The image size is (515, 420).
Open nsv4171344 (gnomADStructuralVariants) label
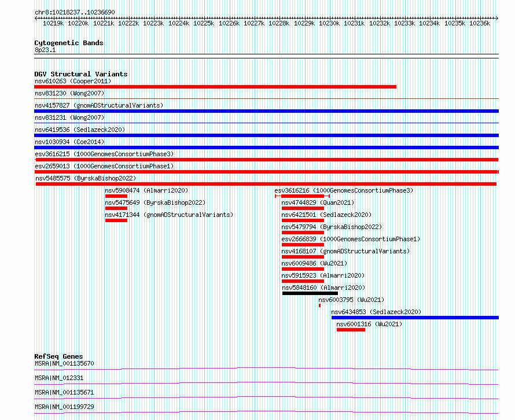(x=169, y=215)
